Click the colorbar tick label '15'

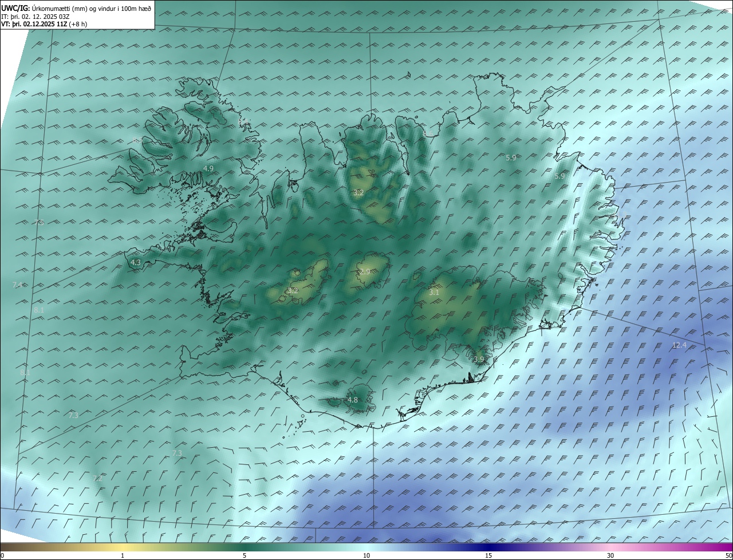(488, 555)
